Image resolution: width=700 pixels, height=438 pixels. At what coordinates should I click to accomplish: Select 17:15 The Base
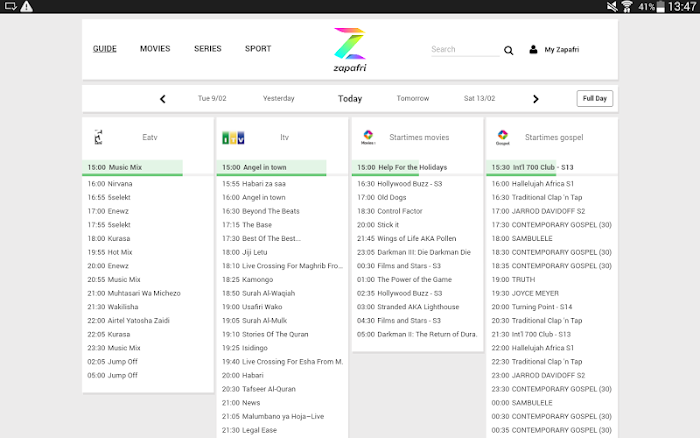247,225
